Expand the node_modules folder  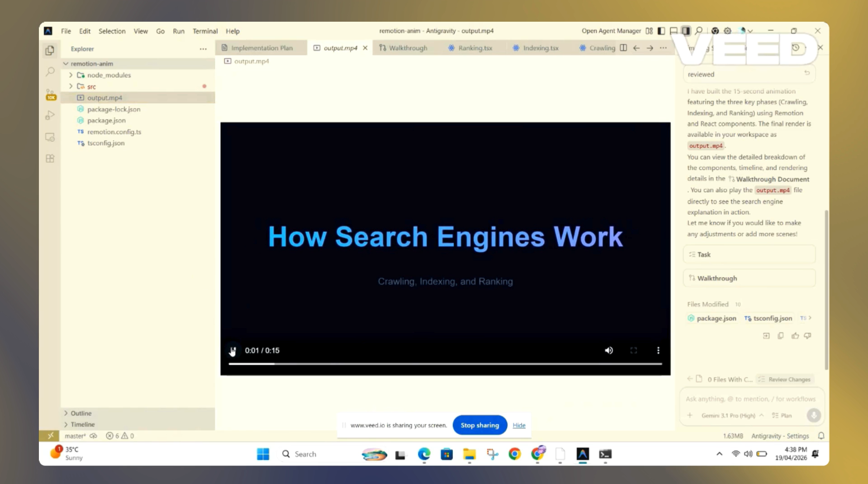pyautogui.click(x=71, y=75)
